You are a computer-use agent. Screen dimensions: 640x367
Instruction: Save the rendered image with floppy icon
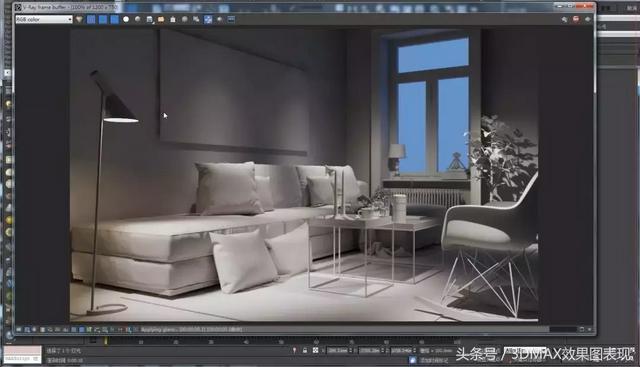pyautogui.click(x=149, y=19)
